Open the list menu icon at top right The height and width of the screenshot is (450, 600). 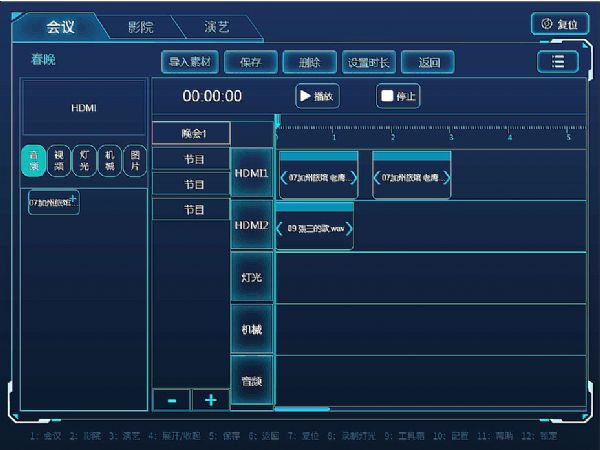tap(558, 62)
